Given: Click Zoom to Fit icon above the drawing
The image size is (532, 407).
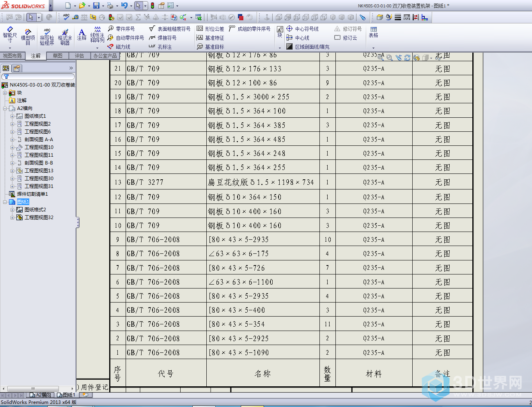Looking at the screenshot, I should [380, 57].
